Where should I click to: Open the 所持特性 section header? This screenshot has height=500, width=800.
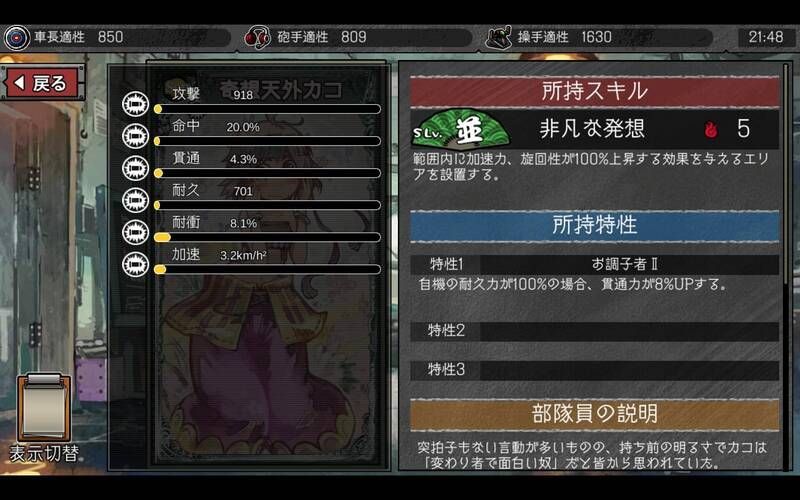pos(594,226)
